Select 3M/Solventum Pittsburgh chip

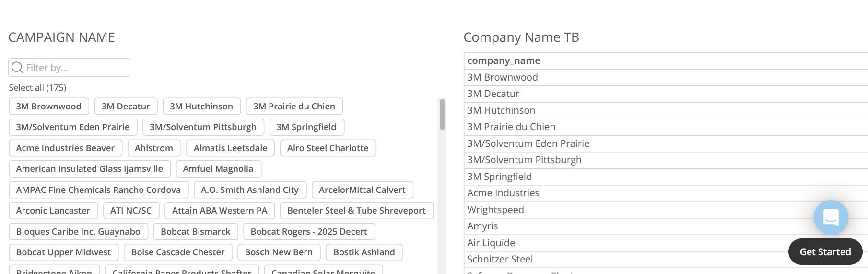(203, 127)
